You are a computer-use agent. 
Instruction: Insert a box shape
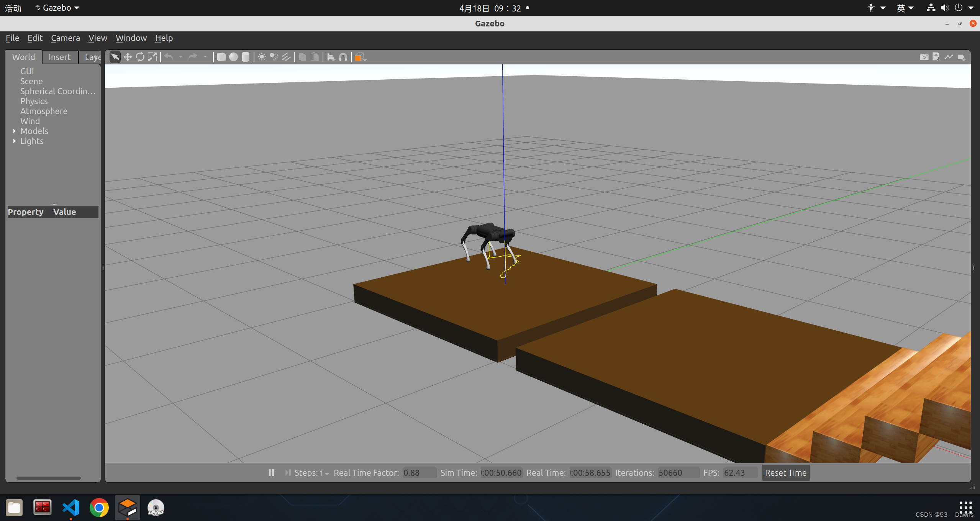pyautogui.click(x=221, y=57)
